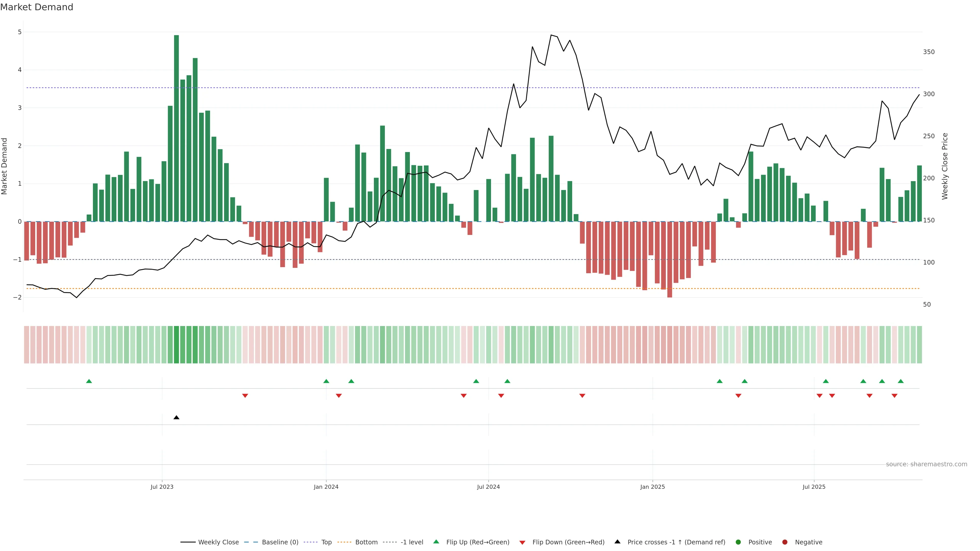Click the source: sharemaestro.com text
Image resolution: width=980 pixels, height=551 pixels.
[926, 464]
